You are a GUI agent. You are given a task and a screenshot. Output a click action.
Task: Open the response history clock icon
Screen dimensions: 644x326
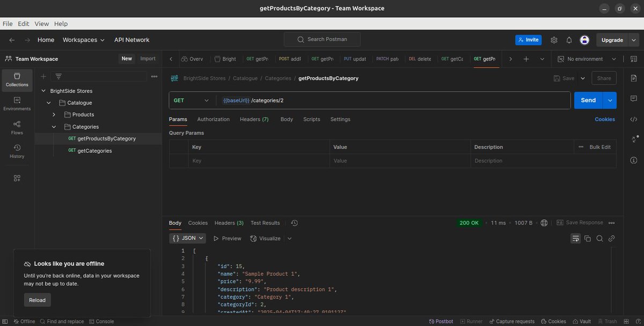294,223
